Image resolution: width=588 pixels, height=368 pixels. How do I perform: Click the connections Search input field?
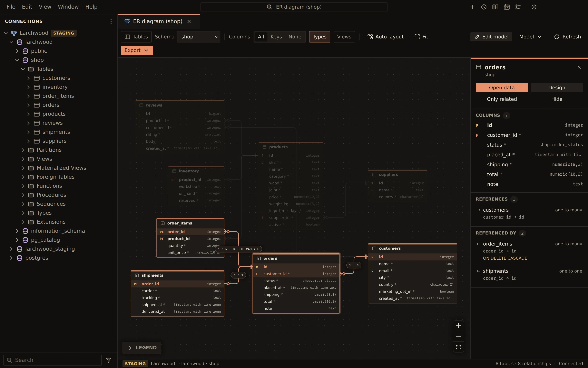[x=52, y=360]
